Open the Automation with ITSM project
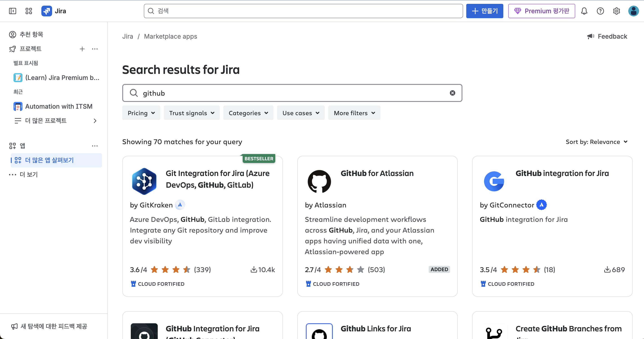Screen dimensions: 644x339 [59, 106]
